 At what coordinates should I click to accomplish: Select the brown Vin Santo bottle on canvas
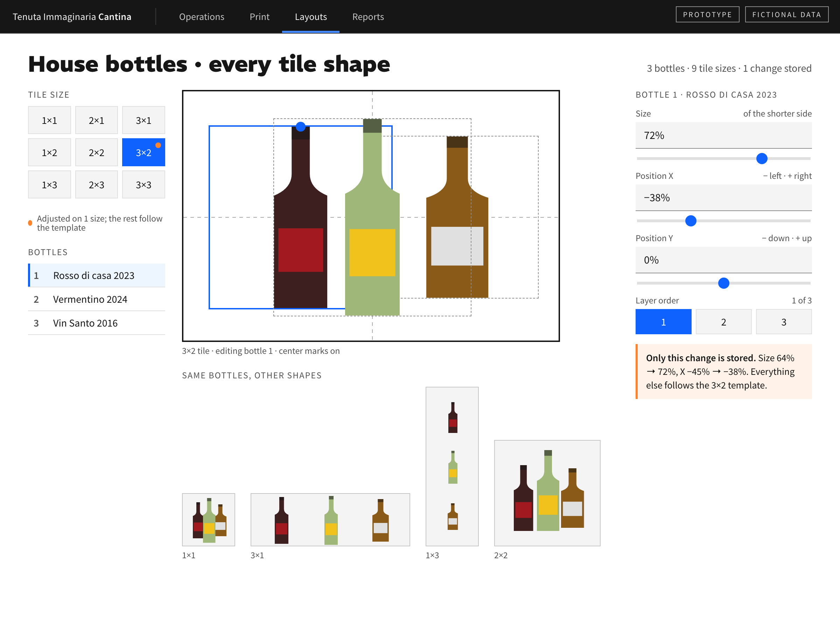pos(457,217)
